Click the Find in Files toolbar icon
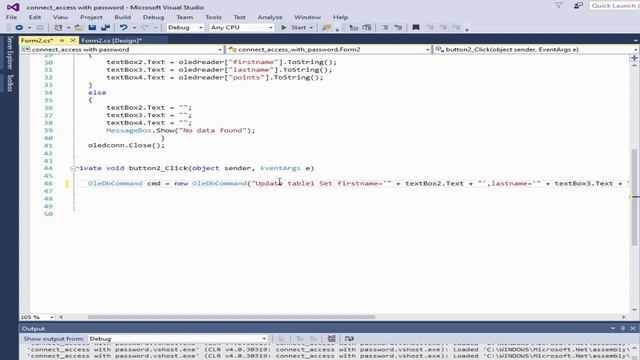This screenshot has height=360, width=640. (x=326, y=27)
